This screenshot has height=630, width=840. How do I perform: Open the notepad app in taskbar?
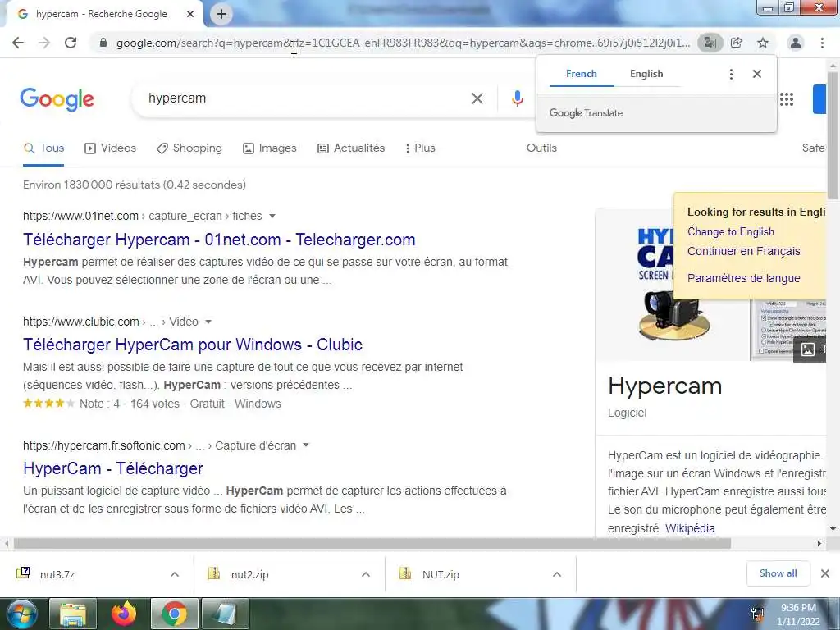pyautogui.click(x=226, y=614)
